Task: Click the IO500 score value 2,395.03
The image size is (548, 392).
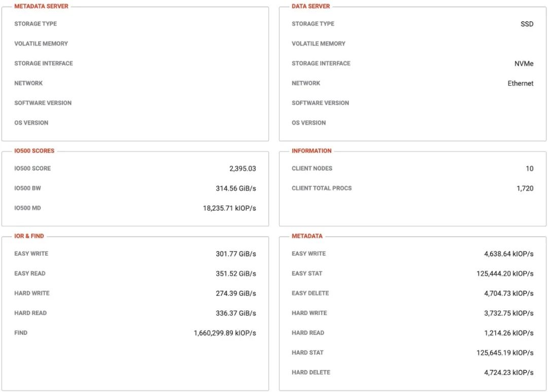Action: 243,169
